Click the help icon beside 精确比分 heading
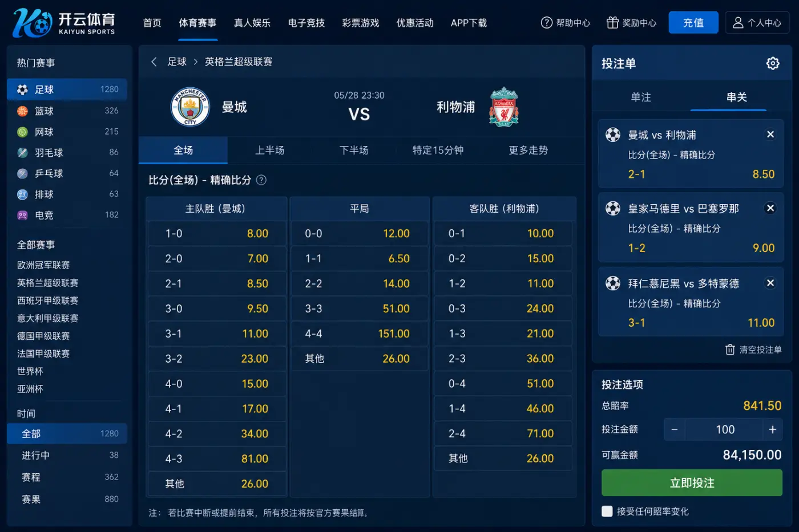 coord(261,180)
